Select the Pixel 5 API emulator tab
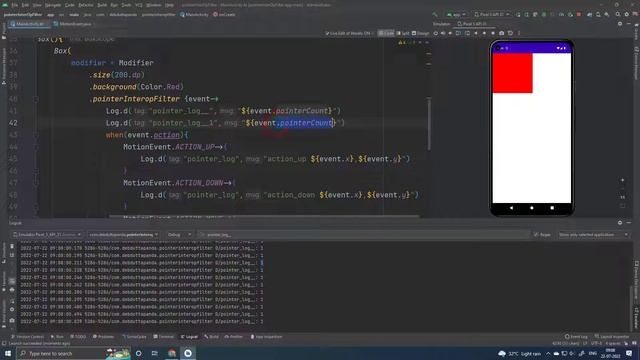This screenshot has width=640, height=360. (x=474, y=24)
